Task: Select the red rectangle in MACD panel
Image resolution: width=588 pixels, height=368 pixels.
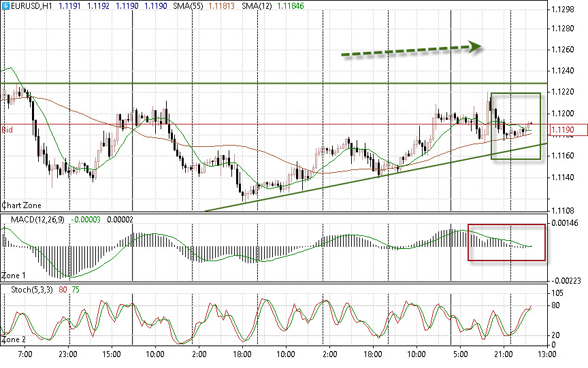Action: (x=507, y=259)
